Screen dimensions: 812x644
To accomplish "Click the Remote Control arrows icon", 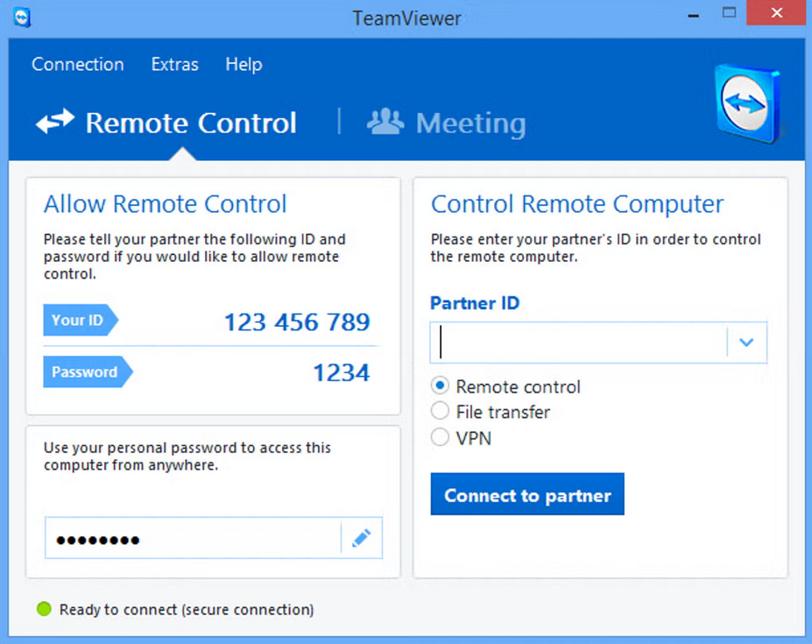I will tap(55, 121).
